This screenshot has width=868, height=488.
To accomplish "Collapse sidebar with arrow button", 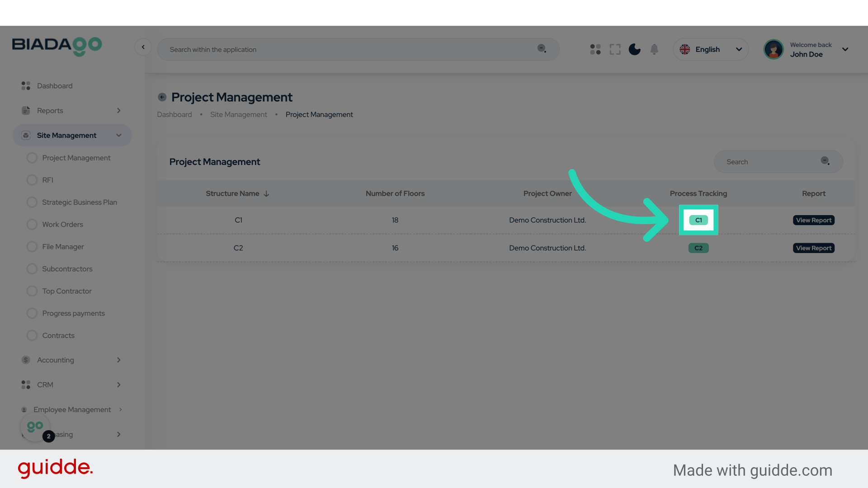I will click(x=143, y=47).
